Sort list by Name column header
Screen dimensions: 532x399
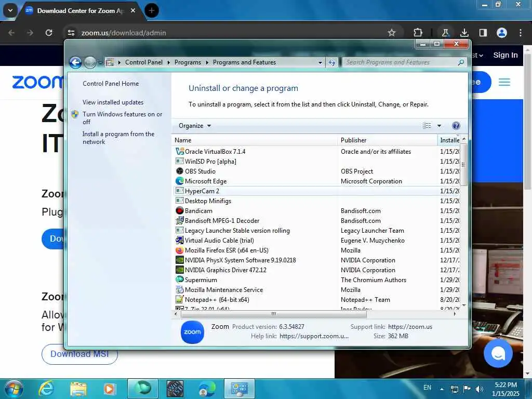click(255, 140)
